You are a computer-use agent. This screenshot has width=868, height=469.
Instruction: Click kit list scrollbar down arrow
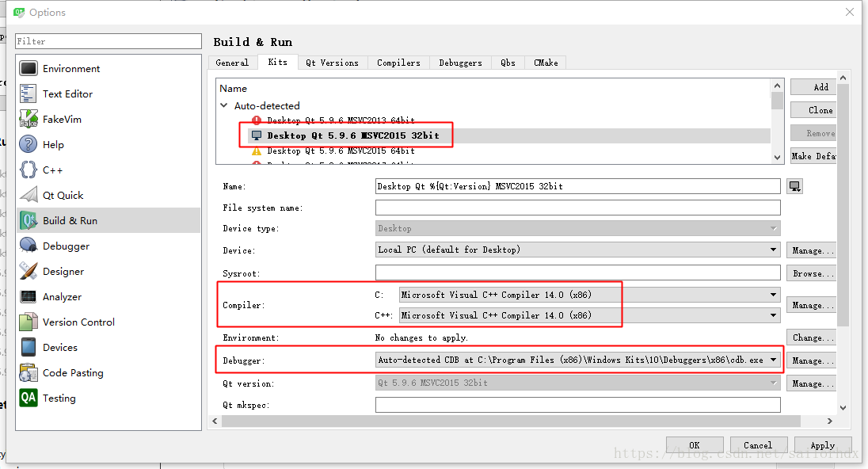[777, 158]
